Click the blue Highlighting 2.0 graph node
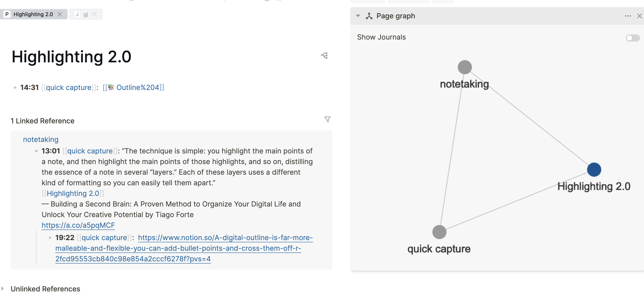Screen dimensions: 644x306 click(x=594, y=170)
